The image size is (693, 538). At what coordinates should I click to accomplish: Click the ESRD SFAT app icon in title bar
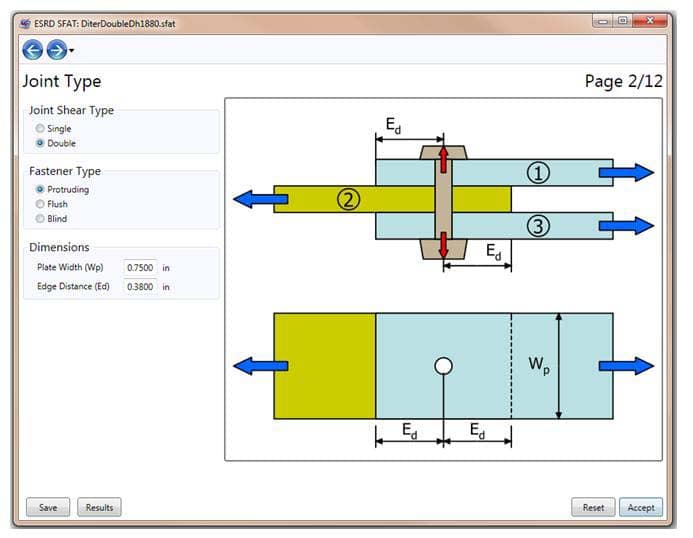(x=25, y=23)
